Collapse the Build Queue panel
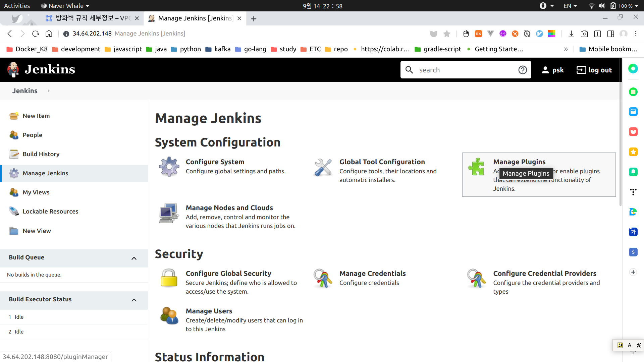Screen dimensions: 644x362 (134, 258)
